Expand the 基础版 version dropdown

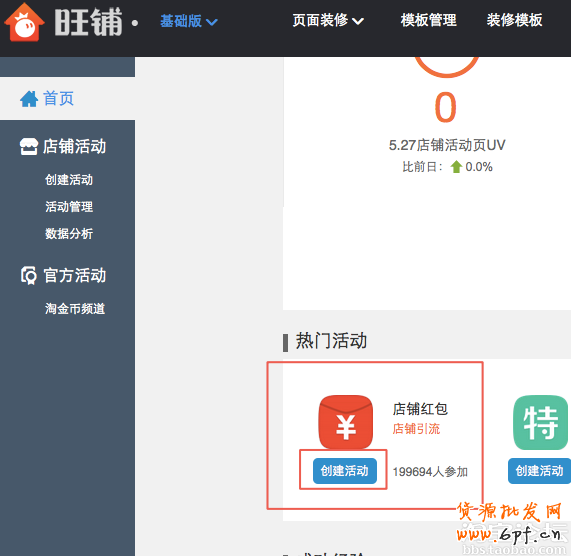click(x=189, y=21)
